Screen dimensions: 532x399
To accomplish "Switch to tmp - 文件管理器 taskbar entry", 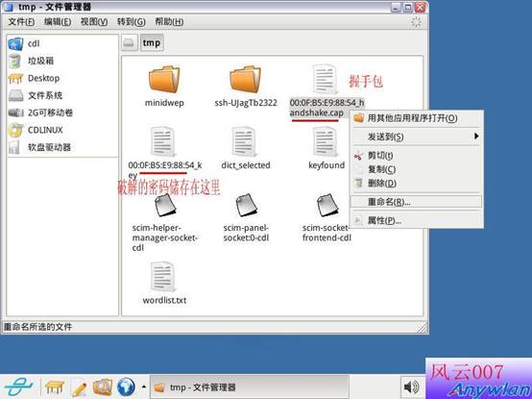I will [x=250, y=387].
